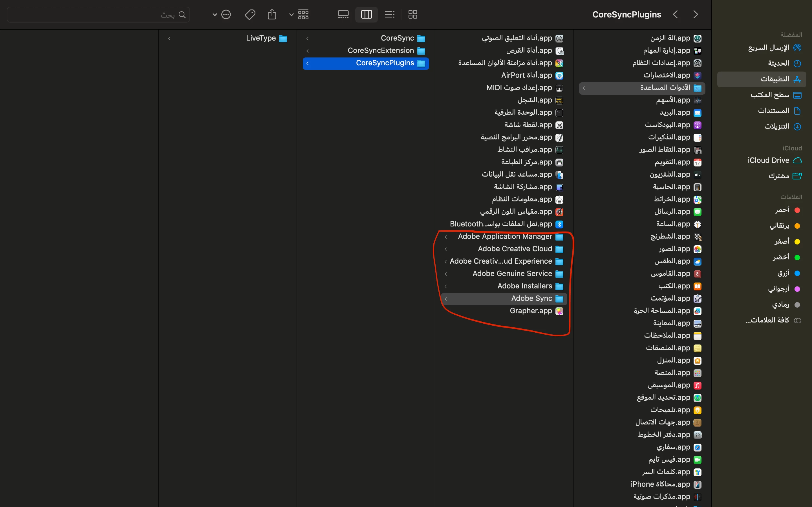Switch to gallery view
812x507 pixels.
click(343, 14)
